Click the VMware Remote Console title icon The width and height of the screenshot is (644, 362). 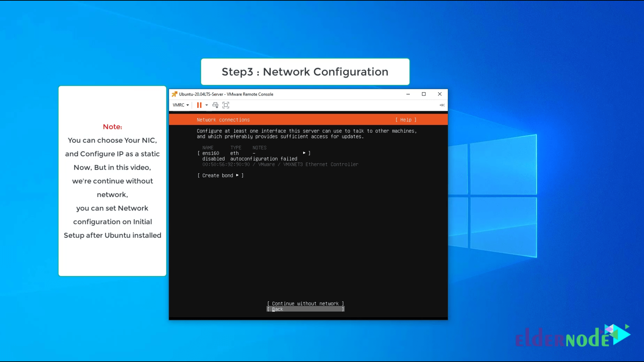coord(174,94)
